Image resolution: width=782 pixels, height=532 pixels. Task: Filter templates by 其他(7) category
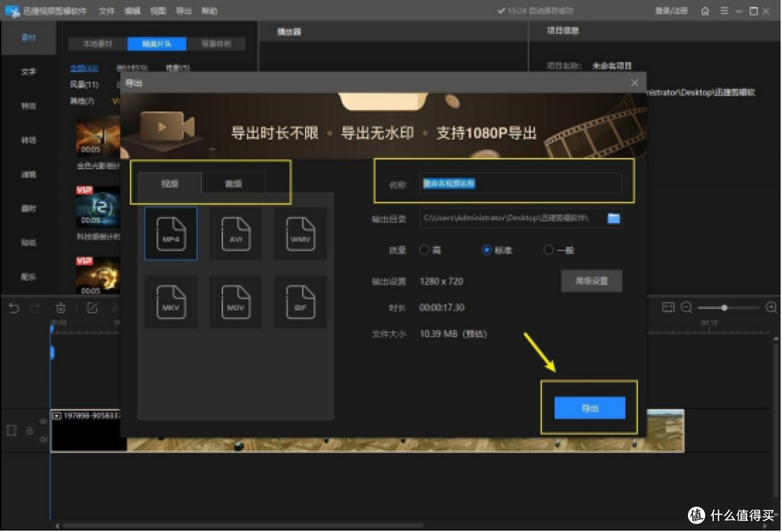click(82, 101)
